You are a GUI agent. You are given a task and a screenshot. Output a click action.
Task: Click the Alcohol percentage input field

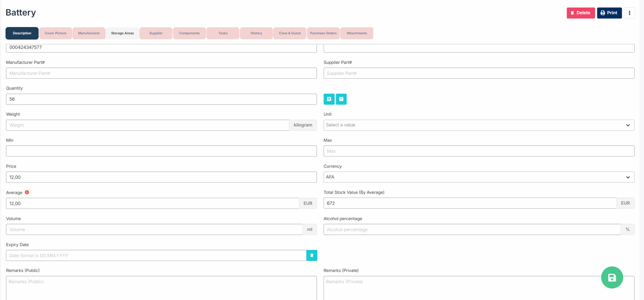472,229
